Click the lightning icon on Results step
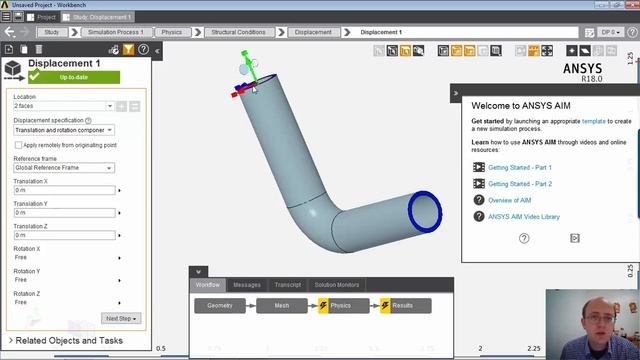The image size is (640, 360). [385, 305]
